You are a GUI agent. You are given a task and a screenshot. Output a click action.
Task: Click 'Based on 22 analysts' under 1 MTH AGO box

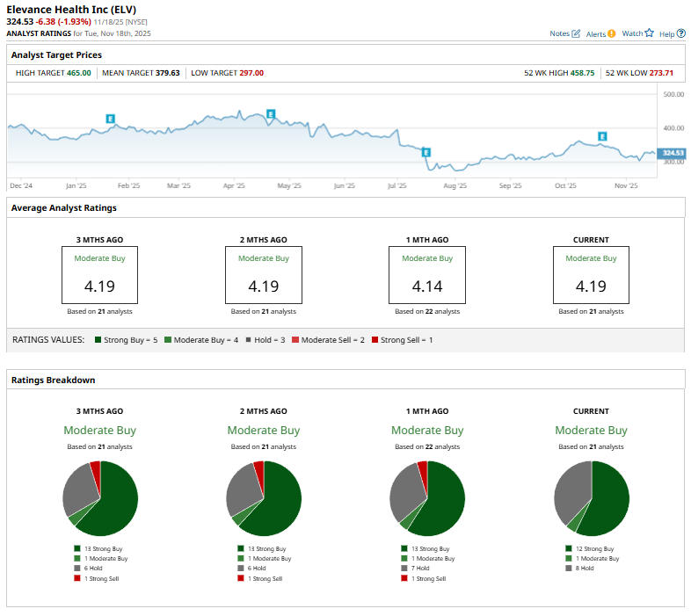point(427,311)
